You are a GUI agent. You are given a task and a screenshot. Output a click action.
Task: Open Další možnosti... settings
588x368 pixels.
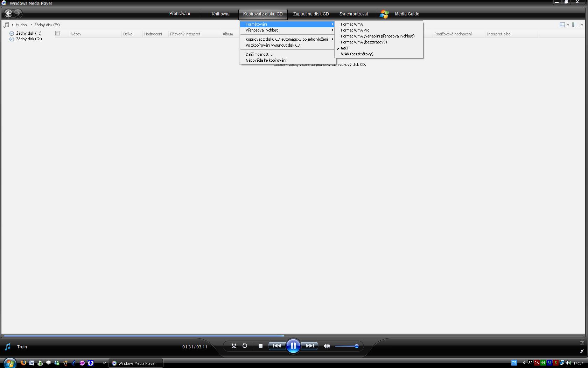click(x=259, y=54)
